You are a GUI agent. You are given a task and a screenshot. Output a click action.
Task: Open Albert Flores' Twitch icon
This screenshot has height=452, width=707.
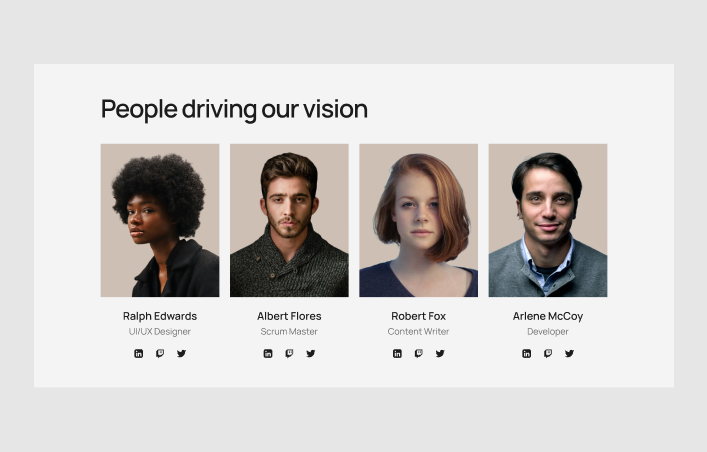click(289, 354)
